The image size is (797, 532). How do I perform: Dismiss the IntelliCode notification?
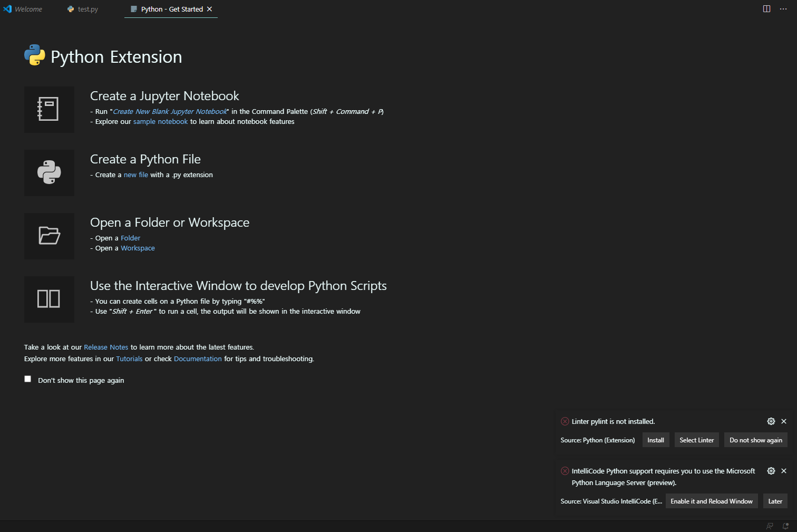784,471
